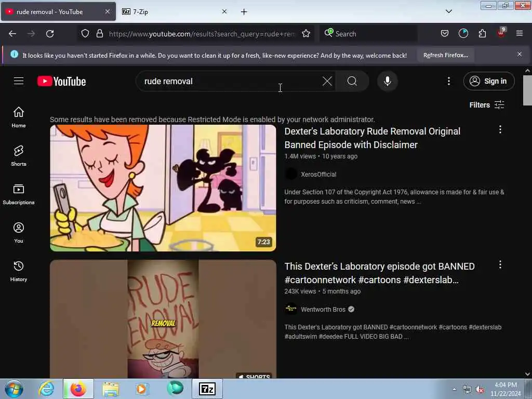Open the Windows Start menu
532x399 pixels.
coord(14,389)
